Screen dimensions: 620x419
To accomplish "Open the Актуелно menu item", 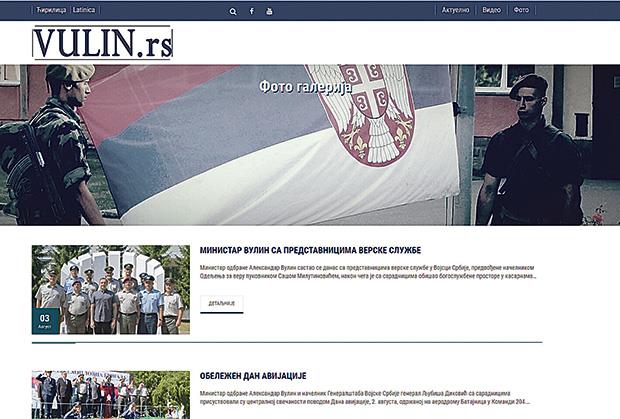I will tap(455, 10).
